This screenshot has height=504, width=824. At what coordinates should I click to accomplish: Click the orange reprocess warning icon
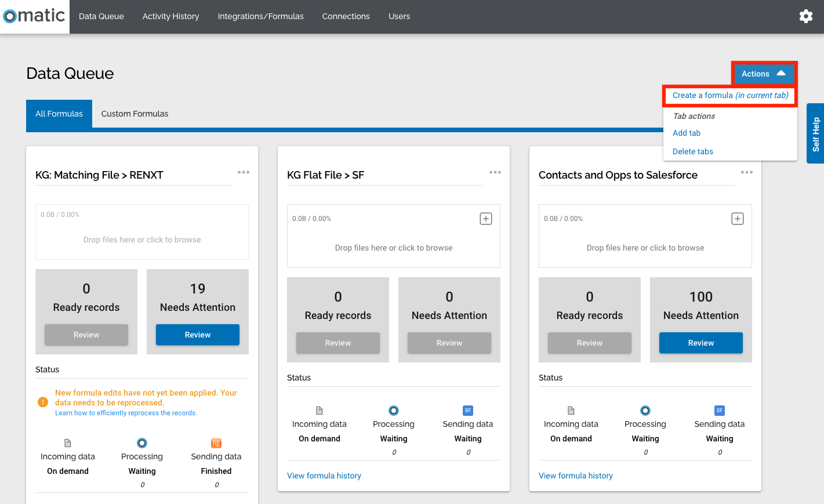(x=43, y=402)
